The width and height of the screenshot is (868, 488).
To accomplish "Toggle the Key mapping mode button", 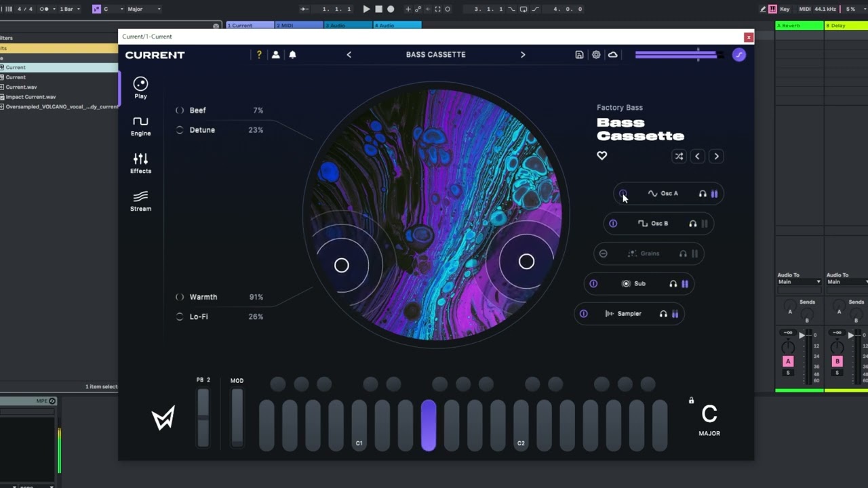I will pos(785,9).
